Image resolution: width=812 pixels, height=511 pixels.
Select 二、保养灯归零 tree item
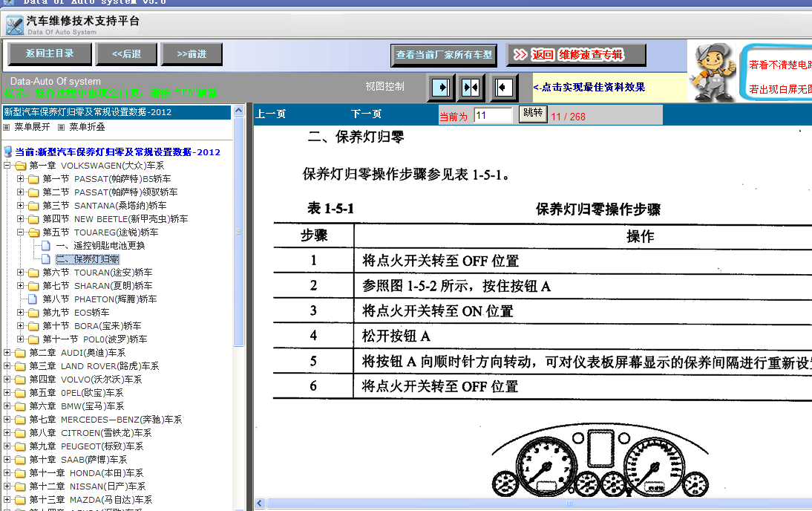(88, 259)
